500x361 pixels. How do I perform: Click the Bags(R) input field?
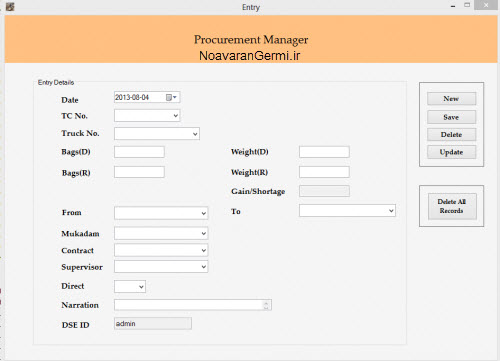pyautogui.click(x=139, y=172)
